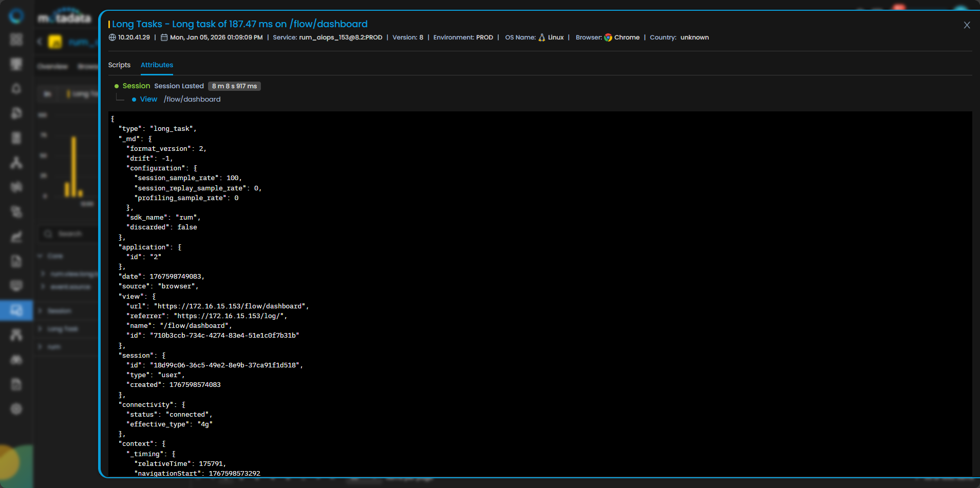Image resolution: width=980 pixels, height=488 pixels.
Task: Click the Search field in the background panel
Action: click(70, 234)
